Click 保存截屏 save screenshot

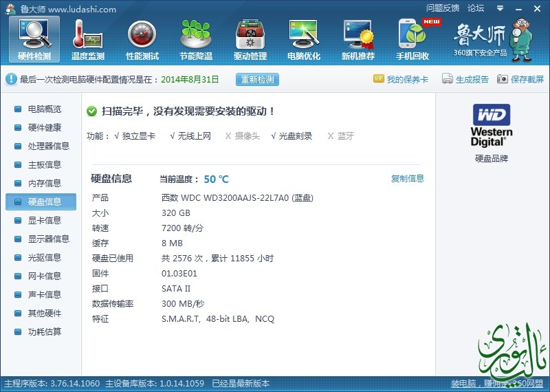pyautogui.click(x=520, y=79)
